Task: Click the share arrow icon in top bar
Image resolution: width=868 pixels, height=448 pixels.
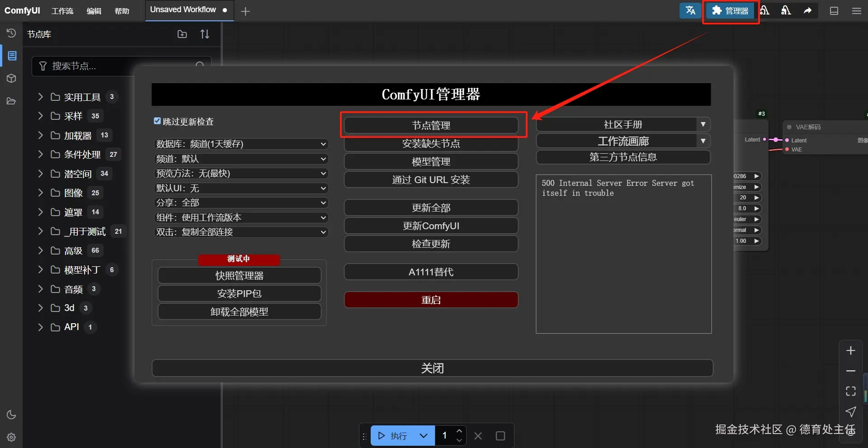Action: [807, 10]
